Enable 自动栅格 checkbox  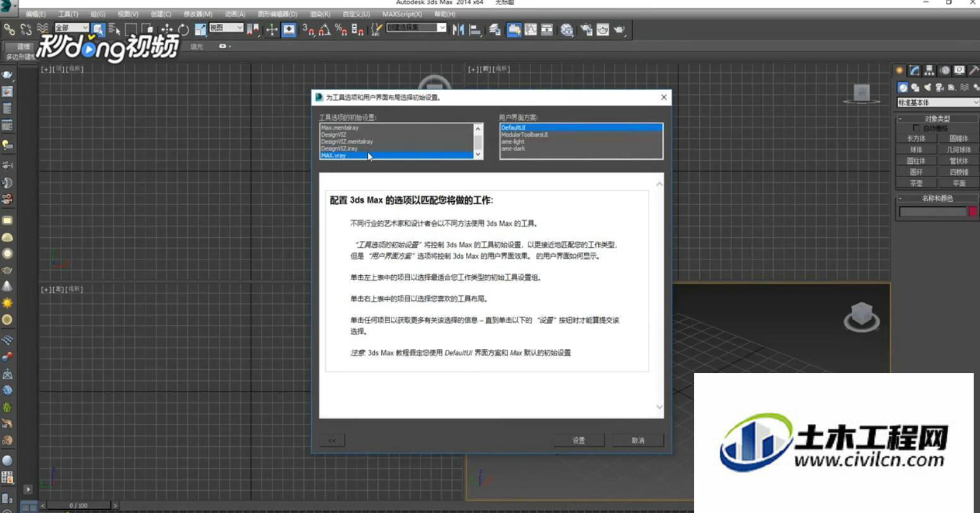916,128
